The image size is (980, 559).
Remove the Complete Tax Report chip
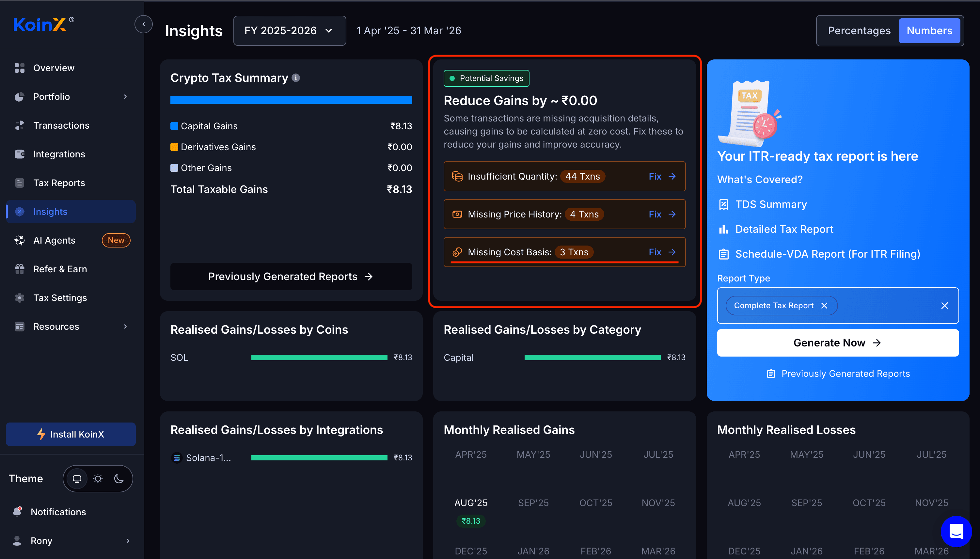point(824,306)
